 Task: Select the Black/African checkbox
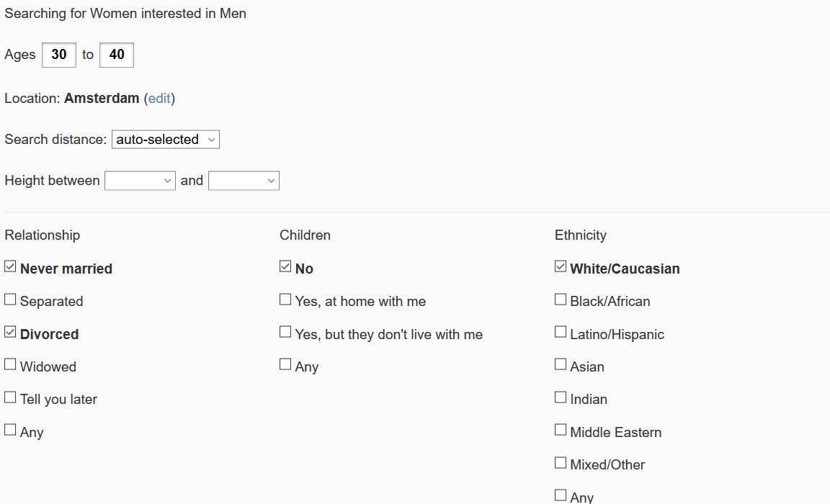(561, 300)
